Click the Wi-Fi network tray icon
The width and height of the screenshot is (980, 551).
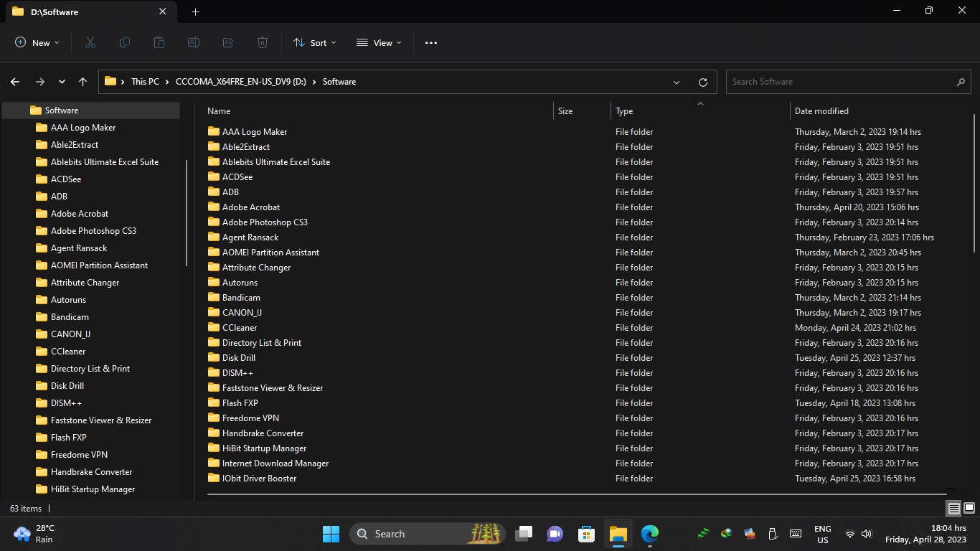tap(850, 534)
